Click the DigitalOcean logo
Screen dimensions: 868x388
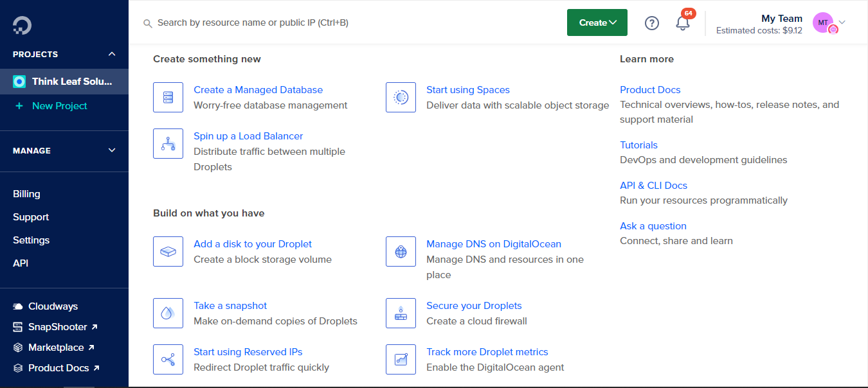pyautogui.click(x=22, y=25)
